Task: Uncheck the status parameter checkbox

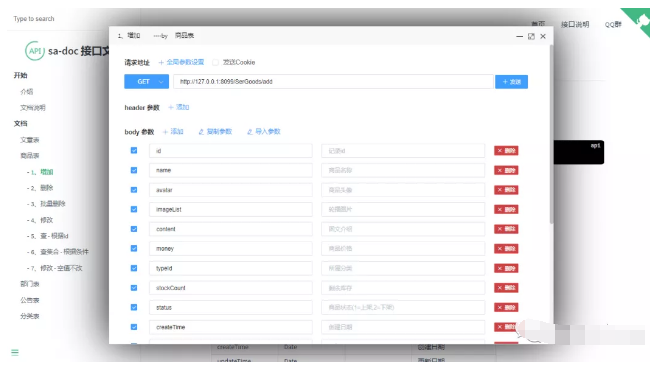Action: pyautogui.click(x=134, y=307)
